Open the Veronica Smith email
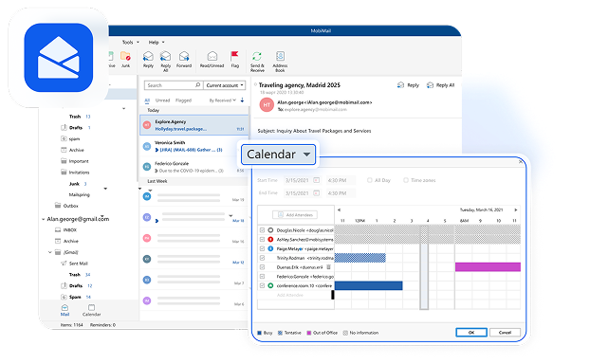Image resolution: width=590 pixels, height=364 pixels. (x=194, y=146)
